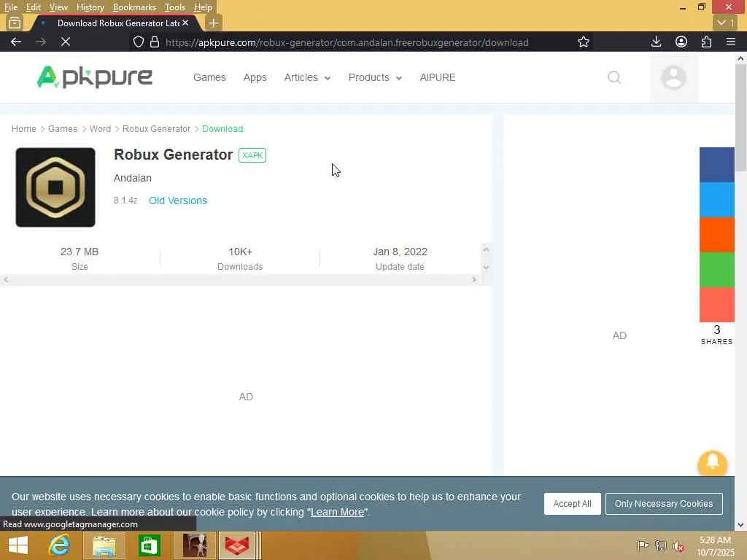This screenshot has height=560, width=747.
Task: Open the APKPure search magnifier
Action: (614, 77)
